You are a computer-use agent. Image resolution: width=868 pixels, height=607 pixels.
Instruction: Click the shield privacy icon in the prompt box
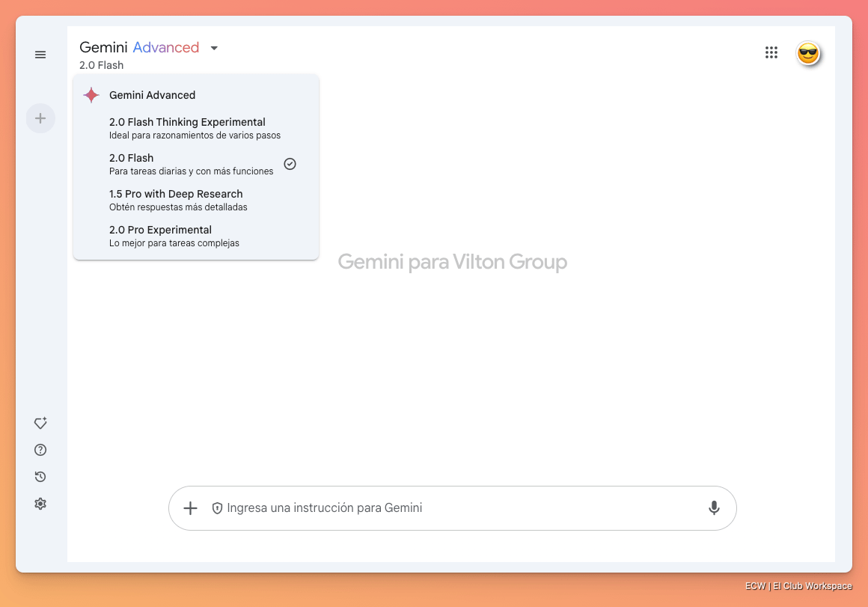click(x=217, y=508)
